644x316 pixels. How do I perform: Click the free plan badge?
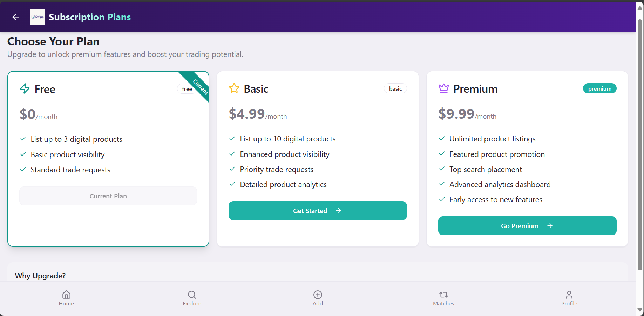point(187,89)
